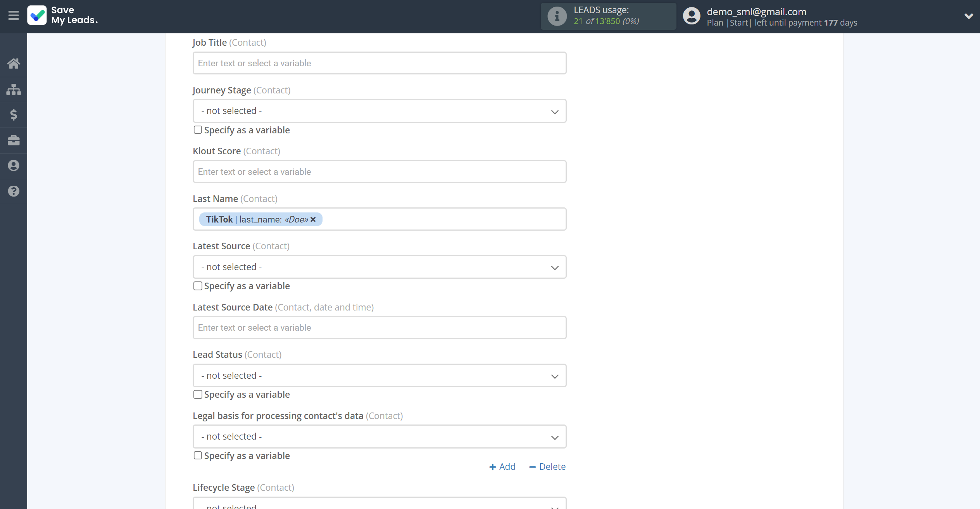
Task: Open profile user icon in sidebar
Action: point(14,166)
